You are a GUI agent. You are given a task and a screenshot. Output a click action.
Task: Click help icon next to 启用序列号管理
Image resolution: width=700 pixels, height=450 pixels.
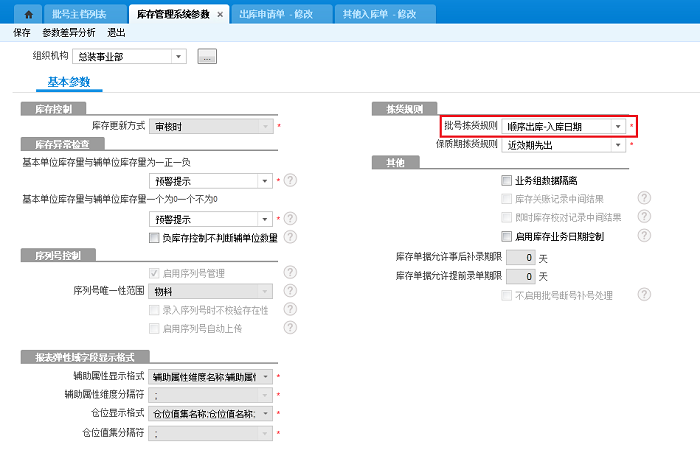[x=290, y=272]
